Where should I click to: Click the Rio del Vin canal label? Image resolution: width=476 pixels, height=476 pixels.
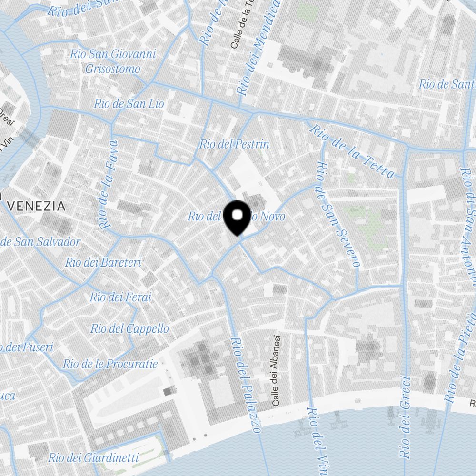(x=317, y=441)
